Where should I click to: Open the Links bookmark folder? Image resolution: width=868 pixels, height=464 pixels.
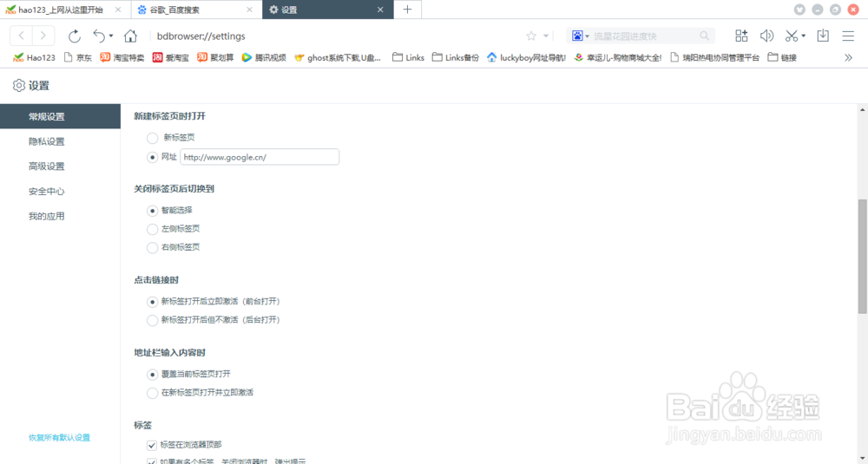click(x=408, y=57)
